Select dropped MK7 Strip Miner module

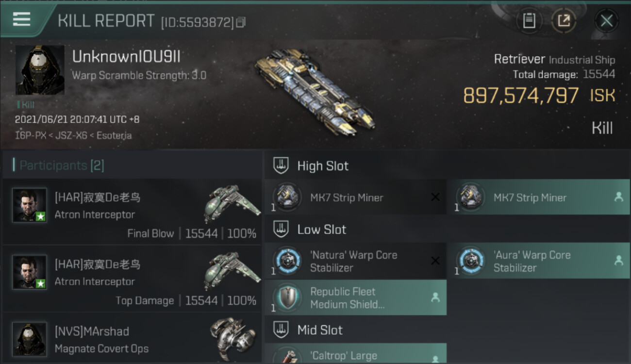point(538,197)
